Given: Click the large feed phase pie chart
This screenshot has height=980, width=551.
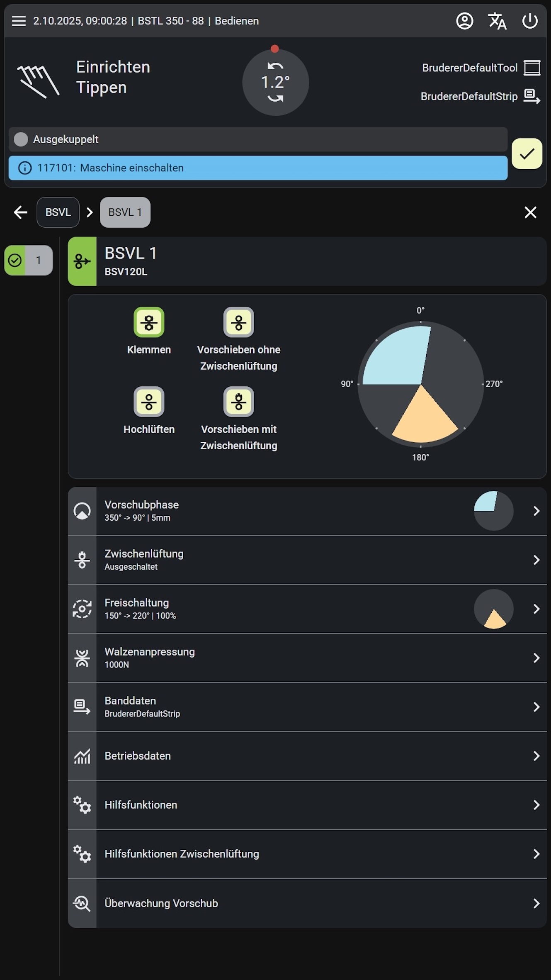Looking at the screenshot, I should point(420,384).
